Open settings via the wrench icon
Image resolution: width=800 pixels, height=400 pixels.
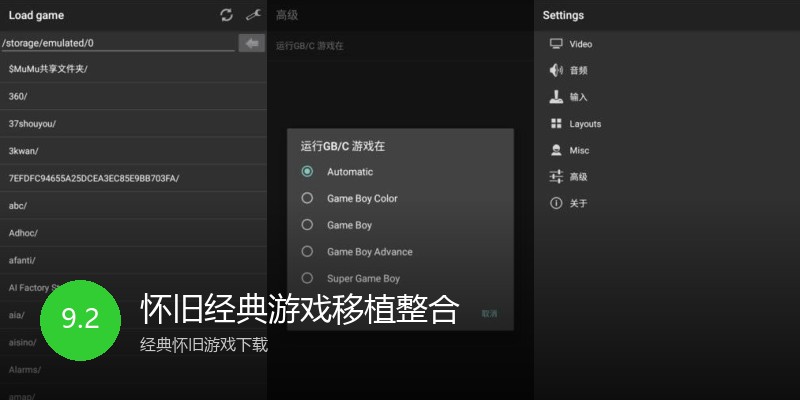254,15
